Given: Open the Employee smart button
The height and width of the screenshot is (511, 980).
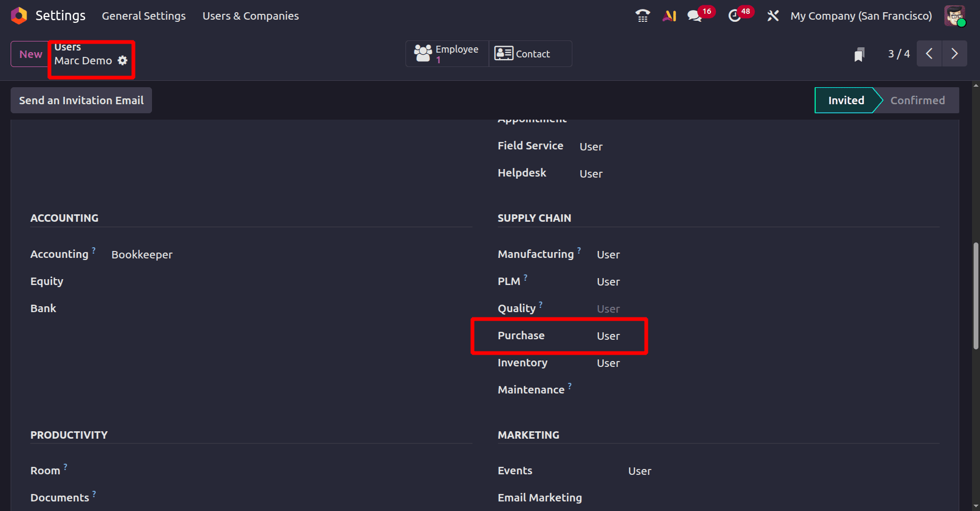Looking at the screenshot, I should (x=447, y=54).
